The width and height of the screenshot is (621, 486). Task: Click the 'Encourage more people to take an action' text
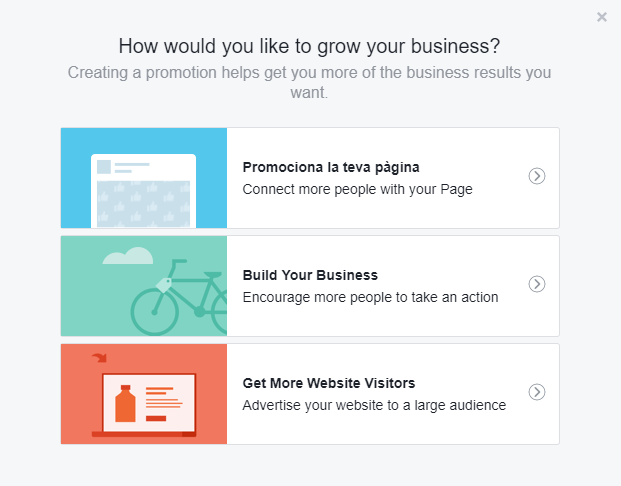[x=370, y=297]
